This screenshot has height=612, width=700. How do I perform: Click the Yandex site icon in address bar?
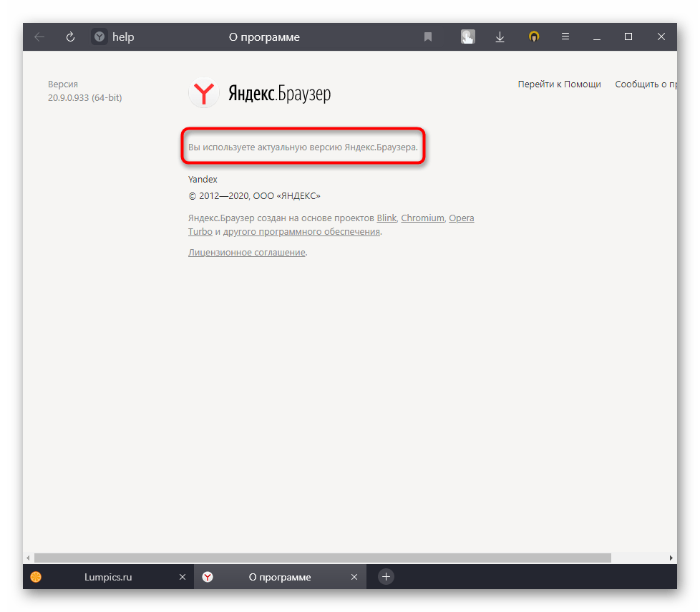click(99, 37)
